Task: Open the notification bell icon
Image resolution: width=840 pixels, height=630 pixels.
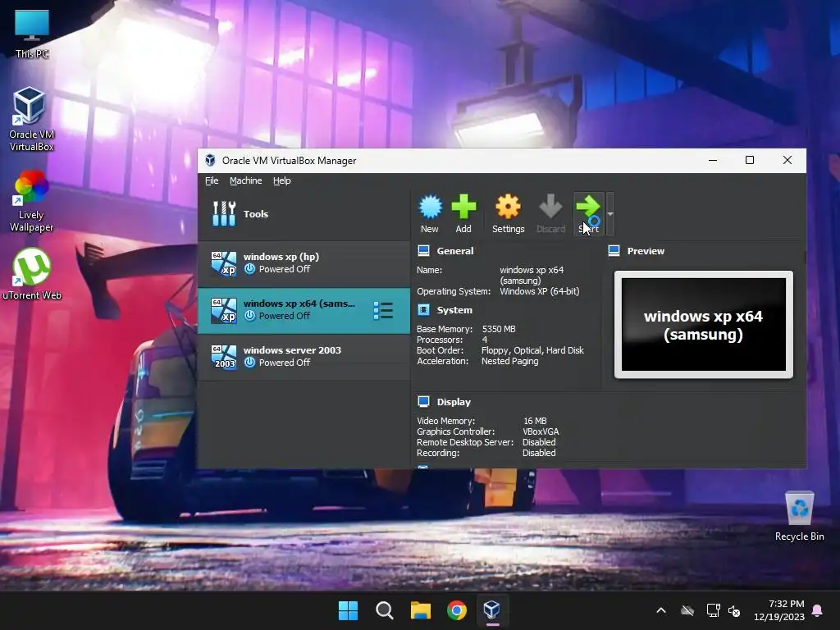Action: 818,610
